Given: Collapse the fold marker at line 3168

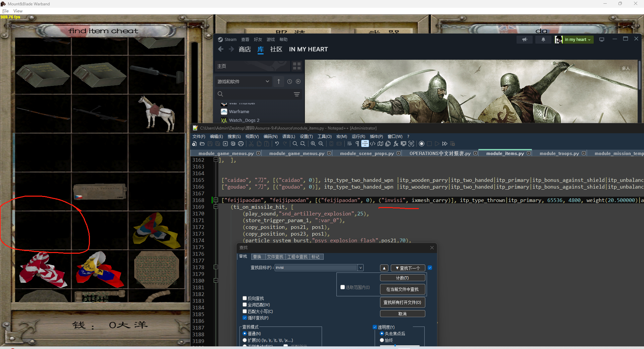Looking at the screenshot, I should pyautogui.click(x=216, y=200).
